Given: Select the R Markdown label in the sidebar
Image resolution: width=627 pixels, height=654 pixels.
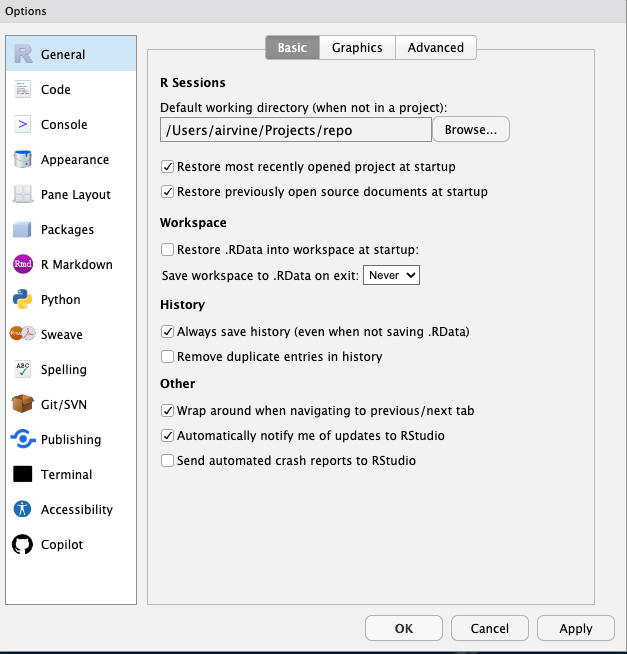Looking at the screenshot, I should 77,264.
